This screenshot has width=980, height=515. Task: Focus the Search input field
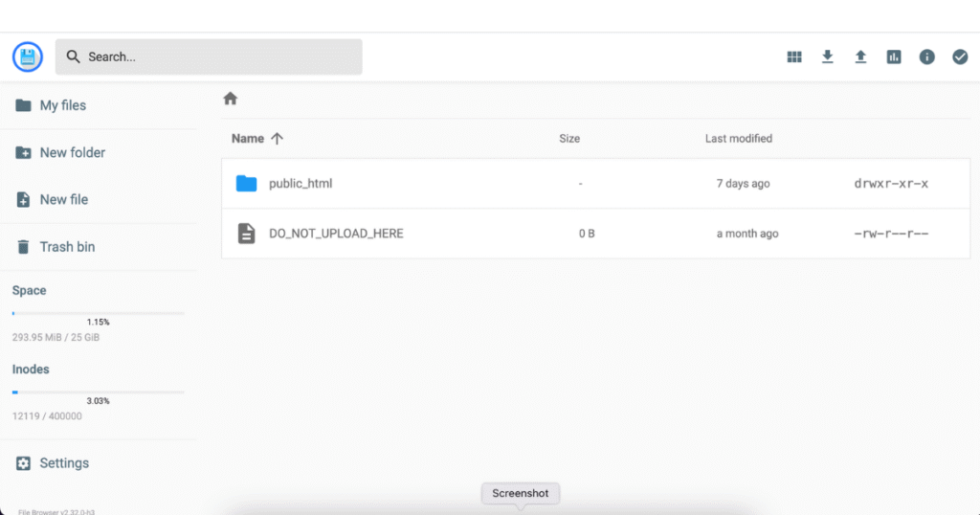coord(209,56)
